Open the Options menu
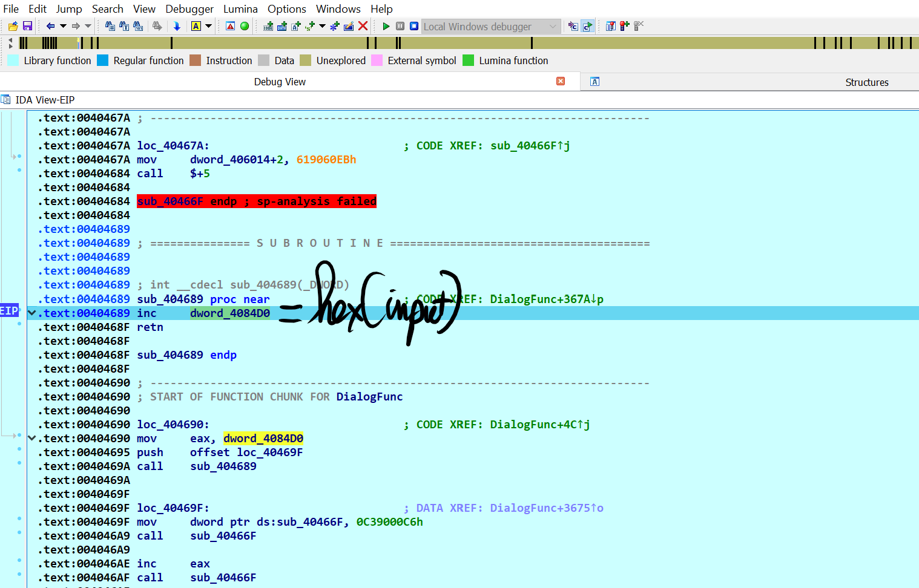919x588 pixels. click(x=287, y=9)
